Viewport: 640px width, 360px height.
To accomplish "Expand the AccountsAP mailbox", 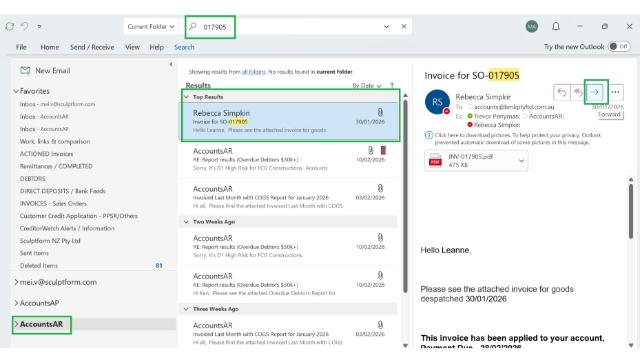I will pyautogui.click(x=16, y=303).
